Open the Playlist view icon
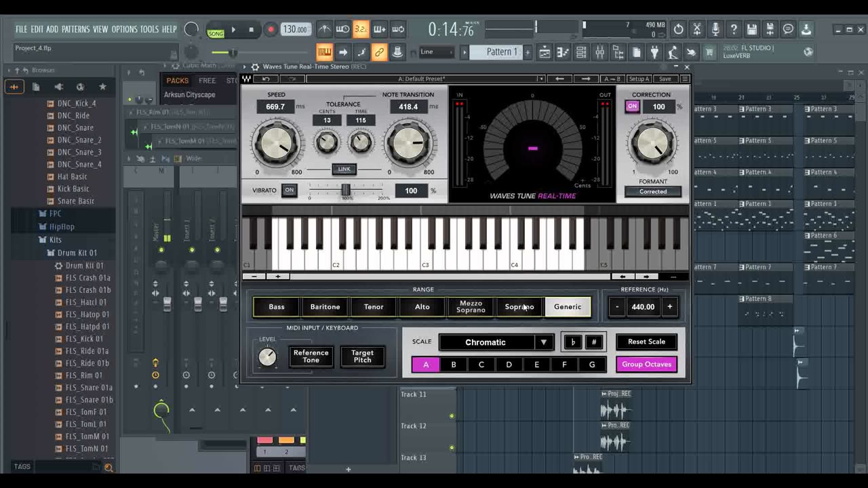This screenshot has height=488, width=868. [x=545, y=52]
